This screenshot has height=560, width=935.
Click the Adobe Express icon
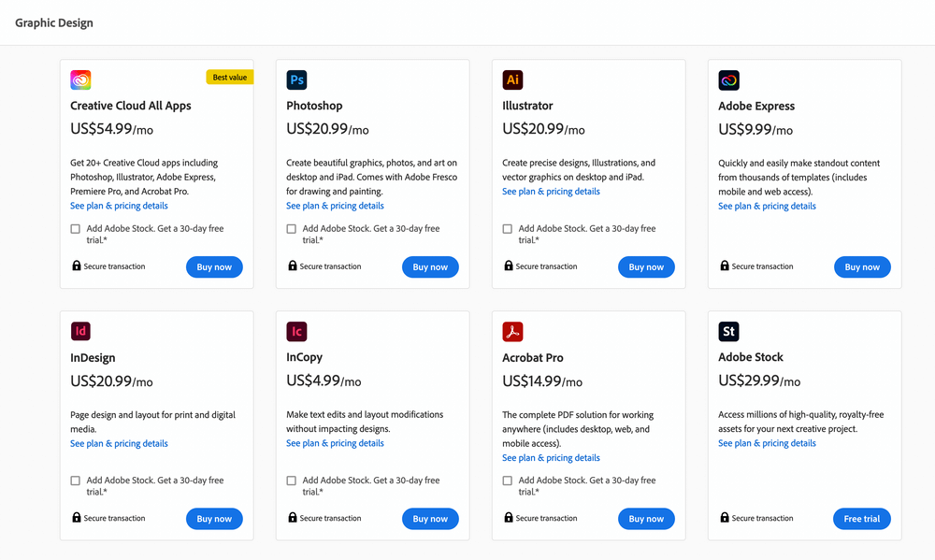point(728,79)
